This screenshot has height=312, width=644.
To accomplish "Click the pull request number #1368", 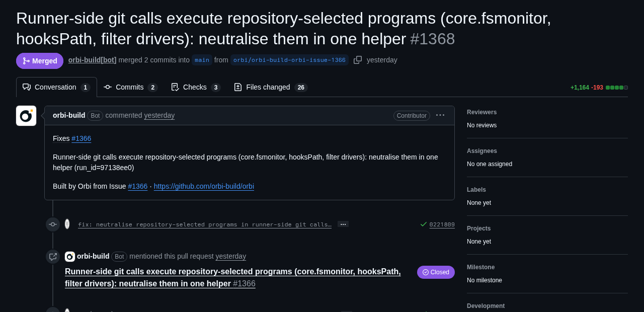I will click(x=433, y=39).
